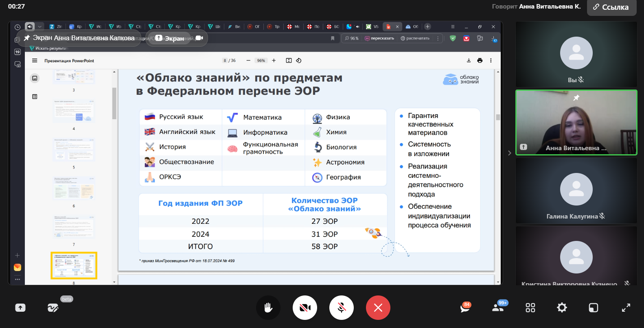Open the chat with 84 unread messages
Viewport: 644px width, 328px height.
coord(465,308)
